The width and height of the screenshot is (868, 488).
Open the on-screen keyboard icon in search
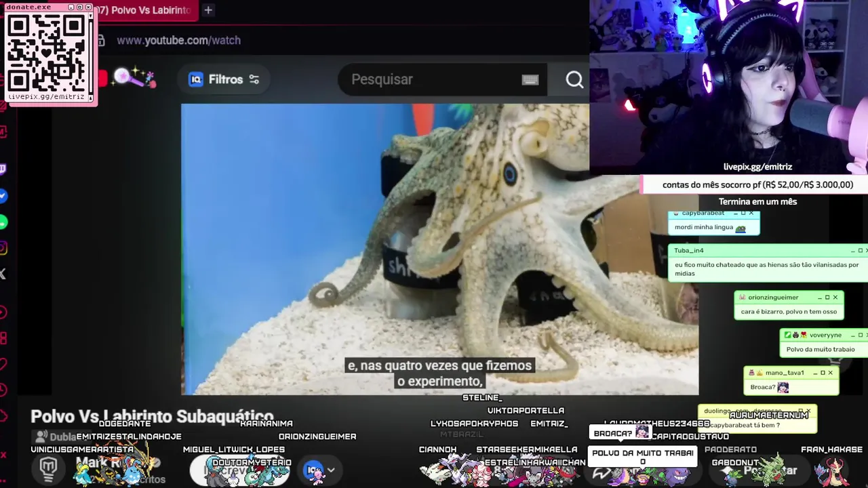(x=530, y=80)
